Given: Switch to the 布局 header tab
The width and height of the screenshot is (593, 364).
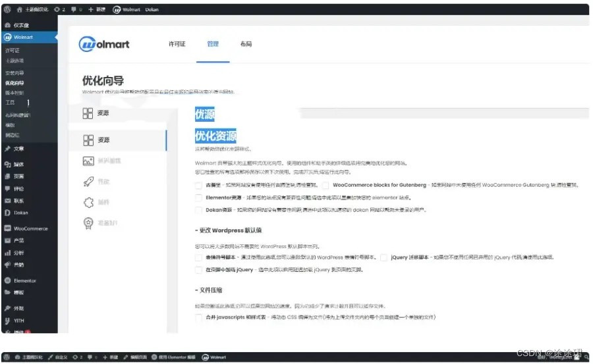Looking at the screenshot, I should [x=246, y=44].
